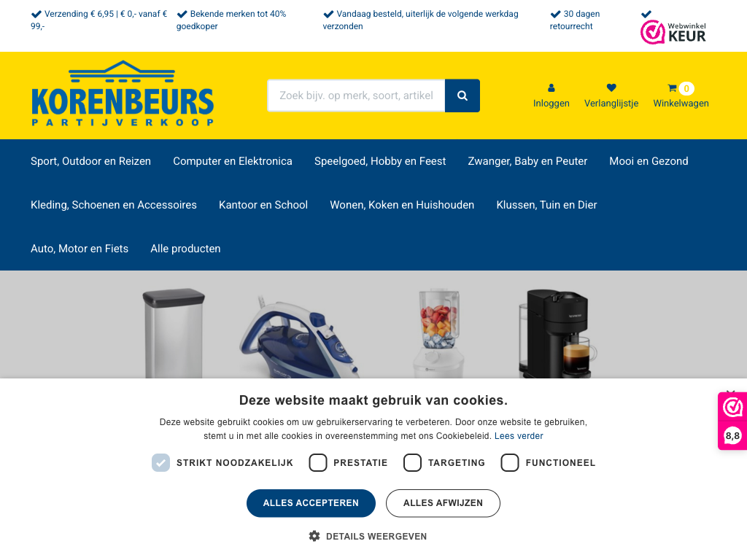Follow the Lees verder cookie policy link
This screenshot has width=747, height=560.
519,436
